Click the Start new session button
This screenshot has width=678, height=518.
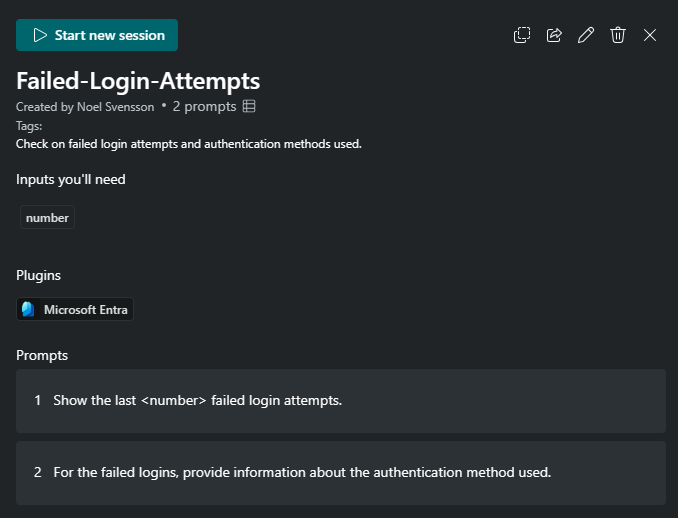(97, 35)
